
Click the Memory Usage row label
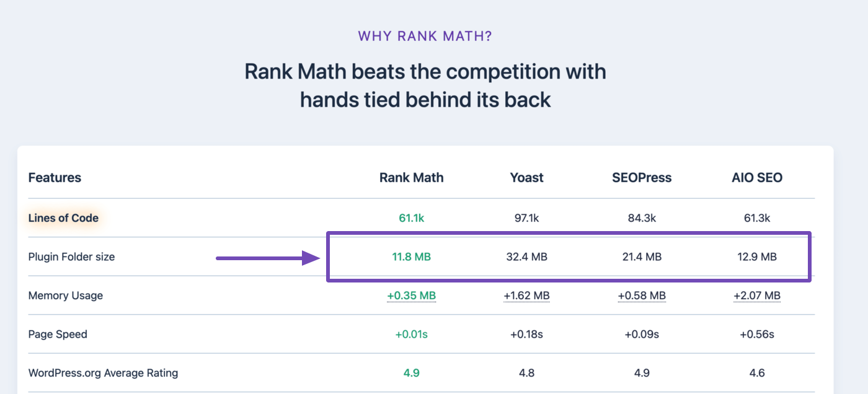[66, 295]
